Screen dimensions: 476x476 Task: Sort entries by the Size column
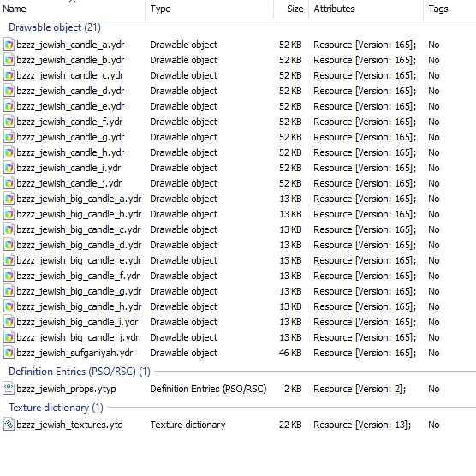[291, 9]
